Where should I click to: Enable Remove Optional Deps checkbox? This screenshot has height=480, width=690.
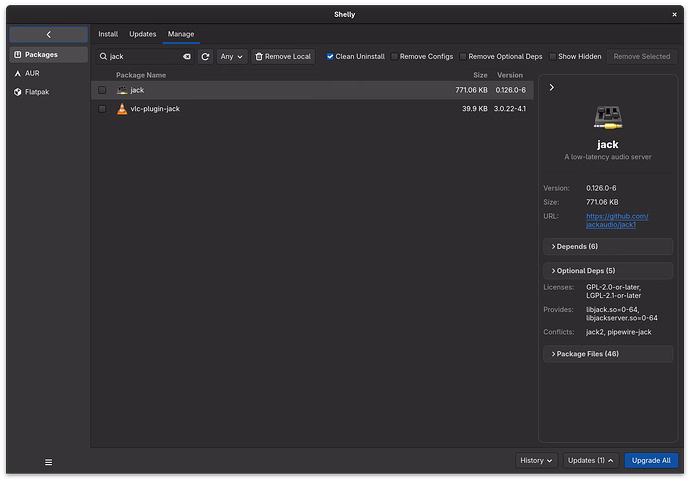pos(463,56)
